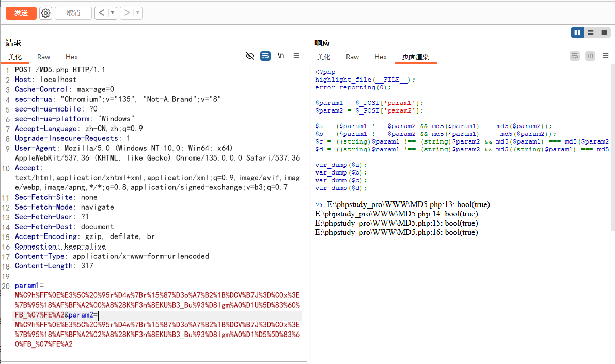This screenshot has height=364, width=615.
Task: Open the Repeater settings gear icon
Action: [46, 13]
